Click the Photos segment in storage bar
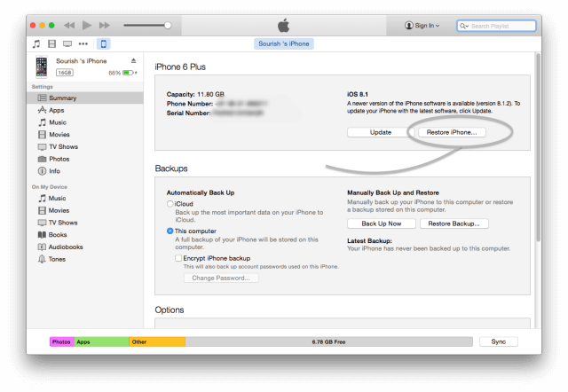Screen dimensions: 568x392 (62, 341)
